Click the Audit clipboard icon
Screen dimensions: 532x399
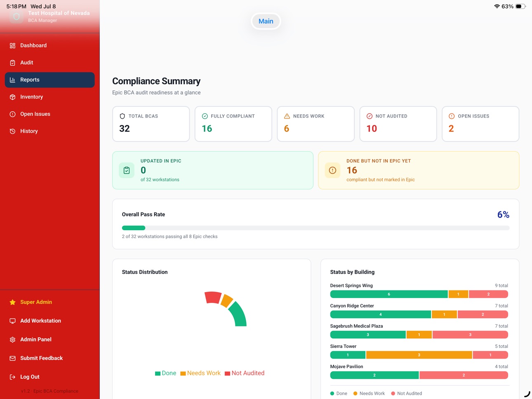pos(12,63)
